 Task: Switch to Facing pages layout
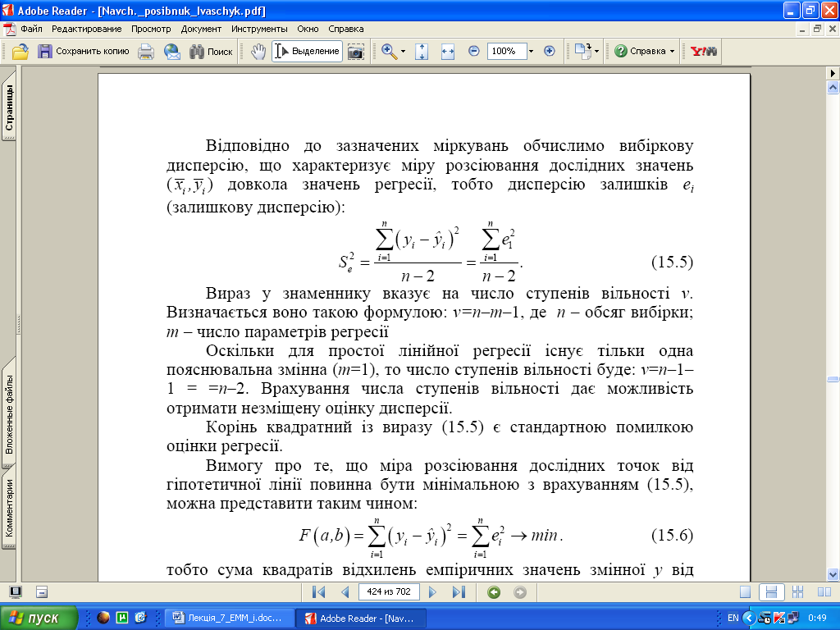824,592
